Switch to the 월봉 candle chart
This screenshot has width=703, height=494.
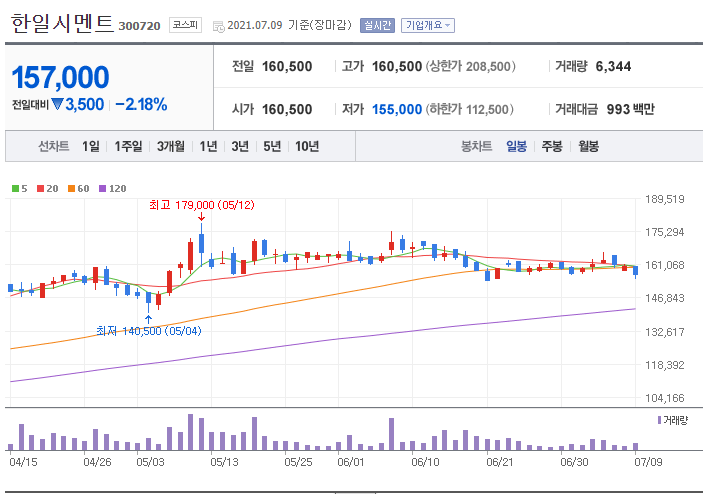click(x=588, y=146)
